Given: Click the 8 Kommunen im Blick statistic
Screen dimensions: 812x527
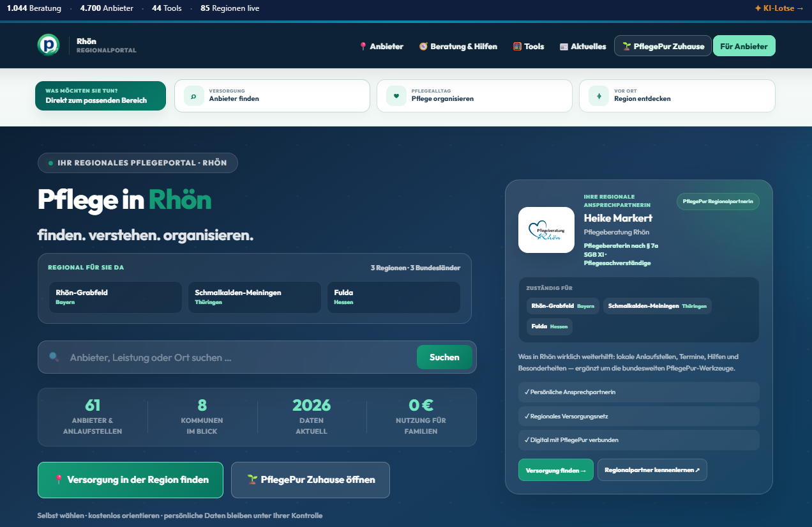Looking at the screenshot, I should click(202, 416).
